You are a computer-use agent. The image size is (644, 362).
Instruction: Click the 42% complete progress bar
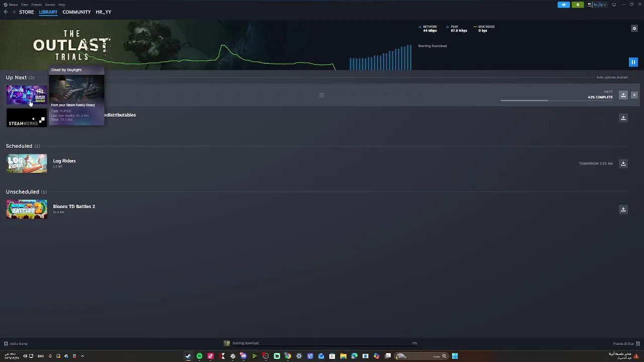[556, 101]
